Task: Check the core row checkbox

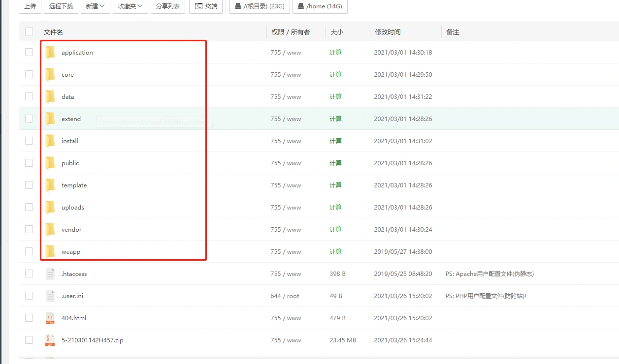Action: coord(29,74)
